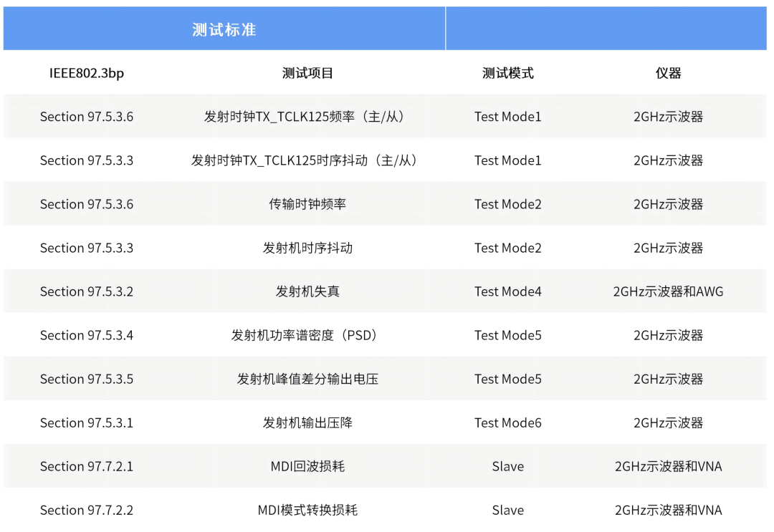Click Test Mode1 in the TX_TCLK125时序抖动 row

click(507, 160)
